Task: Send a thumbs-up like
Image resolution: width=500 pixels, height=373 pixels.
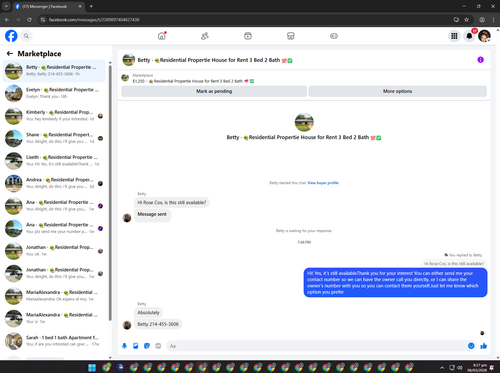Action: (x=484, y=346)
